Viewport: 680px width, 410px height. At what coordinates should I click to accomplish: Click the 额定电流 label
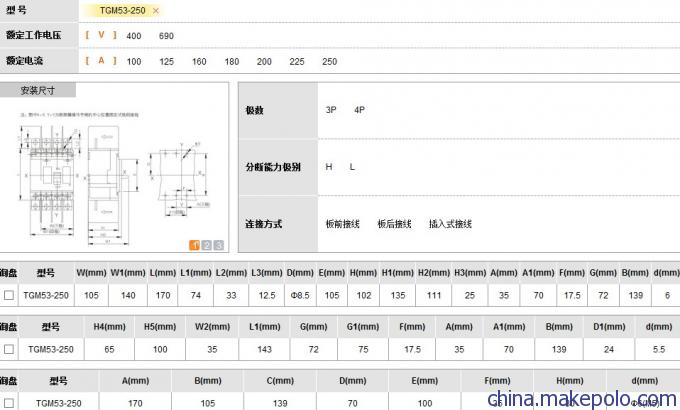tap(24, 61)
